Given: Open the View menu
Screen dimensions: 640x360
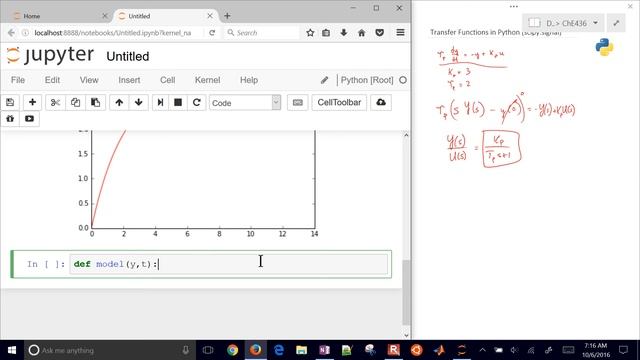Looking at the screenshot, I should 89,80.
